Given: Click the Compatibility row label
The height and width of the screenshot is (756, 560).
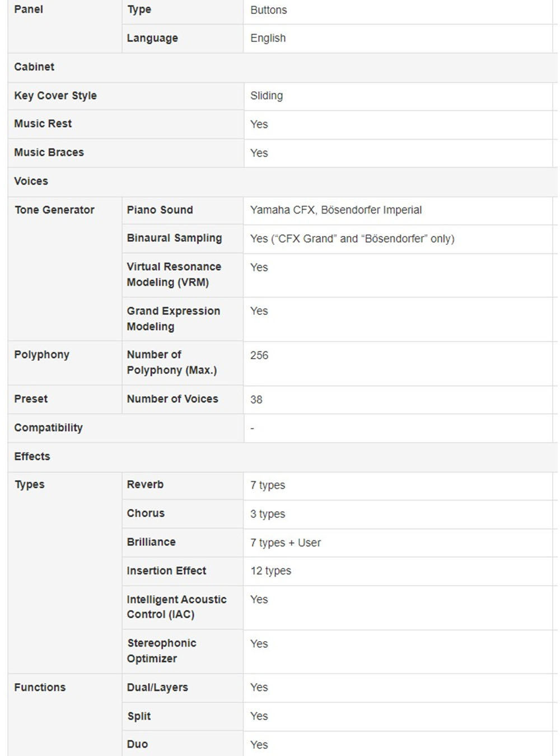Looking at the screenshot, I should (x=48, y=428).
